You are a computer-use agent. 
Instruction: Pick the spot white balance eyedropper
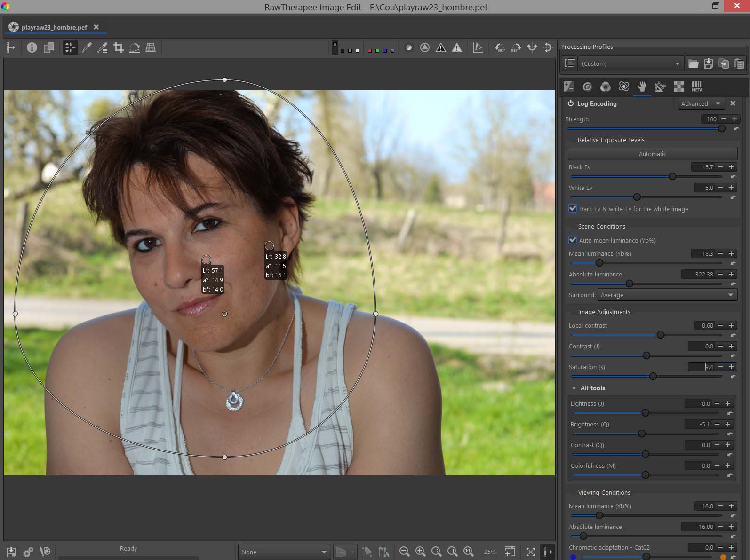87,47
